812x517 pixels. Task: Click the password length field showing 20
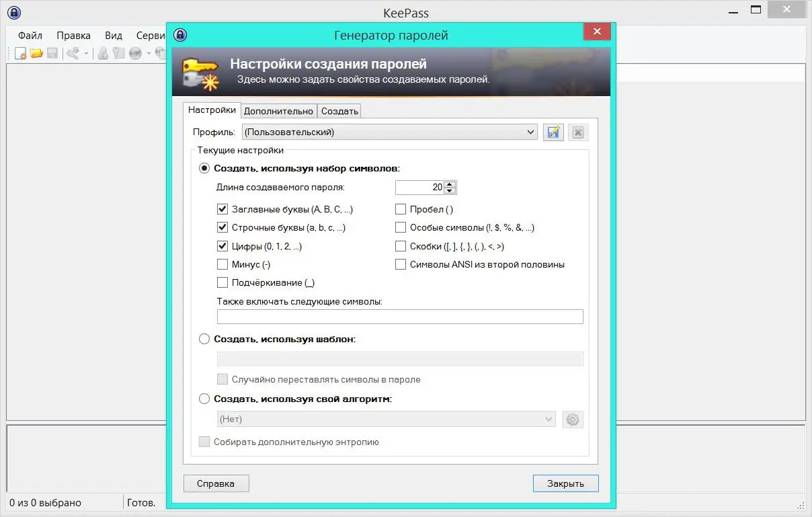pyautogui.click(x=420, y=188)
